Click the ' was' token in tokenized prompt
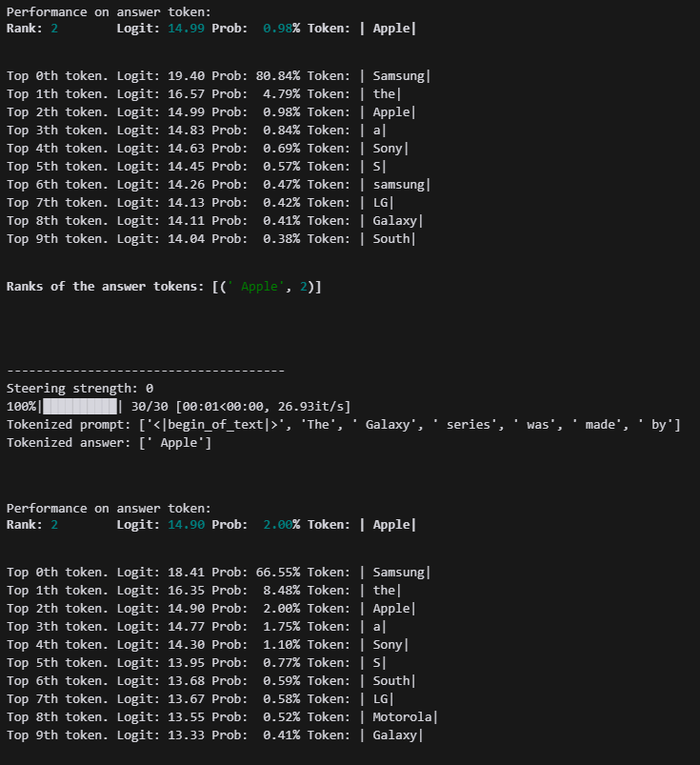Screen dimensions: 700x765 click(534, 425)
